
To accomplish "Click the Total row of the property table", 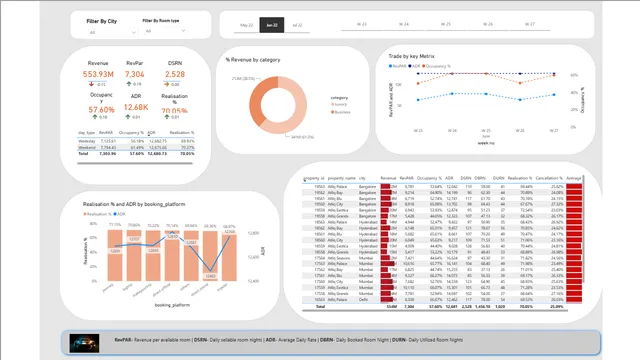I will [x=442, y=306].
